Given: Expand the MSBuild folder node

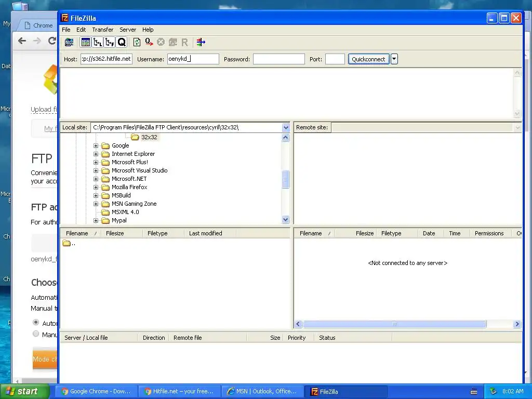Looking at the screenshot, I should click(x=96, y=195).
